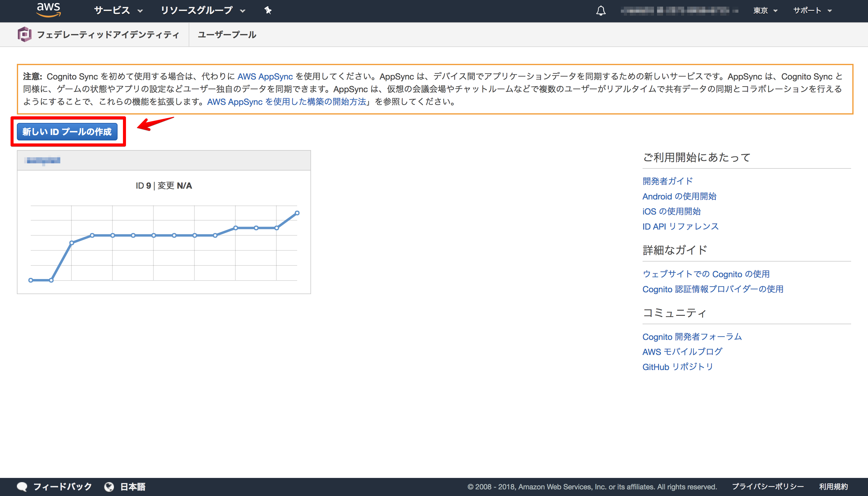Open Cognito 認証情報プロバイダーの使用 link

[713, 289]
